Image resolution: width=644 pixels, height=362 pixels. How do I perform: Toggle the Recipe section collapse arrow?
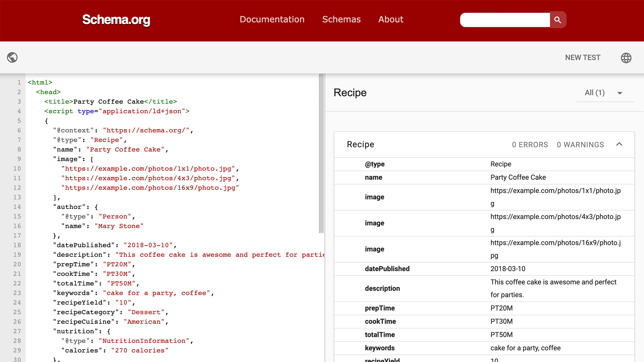coord(619,145)
